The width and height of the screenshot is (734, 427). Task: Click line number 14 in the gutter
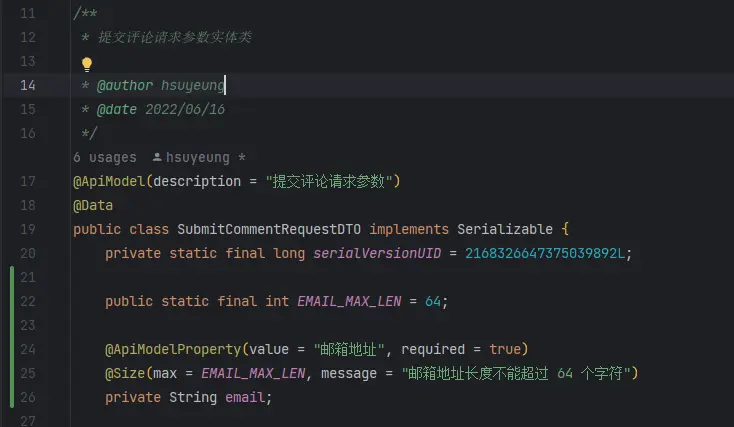[x=28, y=85]
